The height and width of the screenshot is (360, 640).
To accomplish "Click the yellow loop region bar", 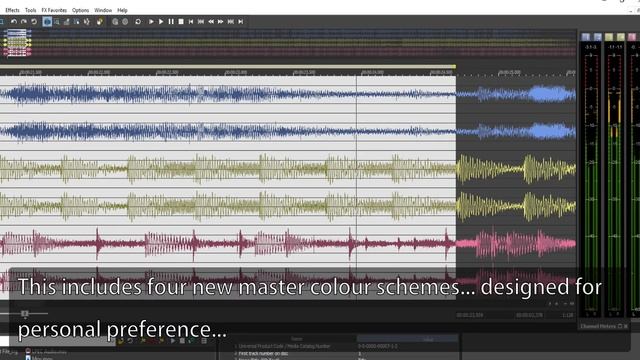I will pos(228,67).
